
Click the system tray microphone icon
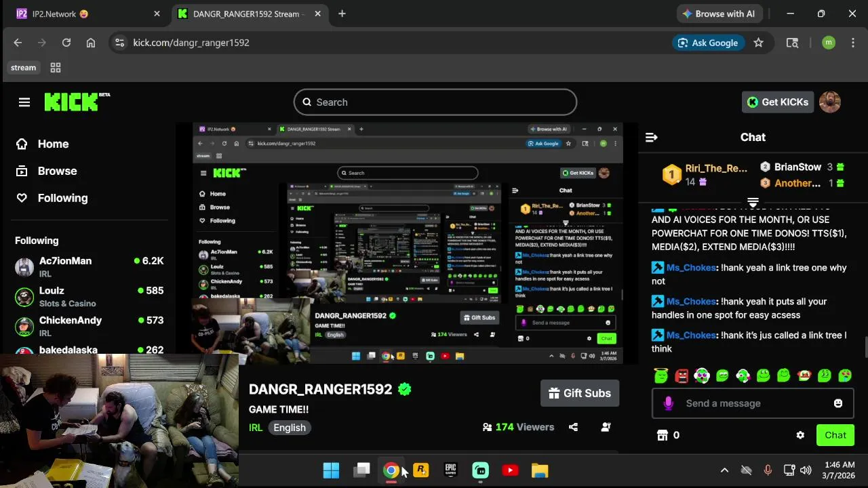coord(768,470)
